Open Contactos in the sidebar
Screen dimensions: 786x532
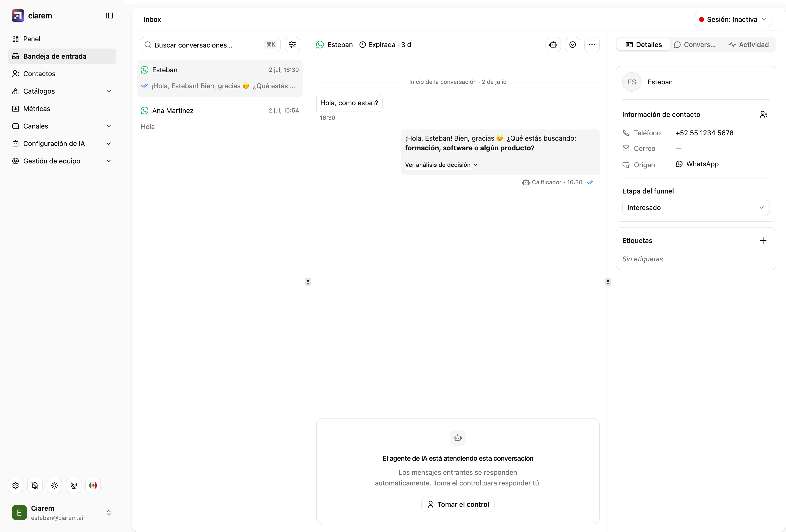click(x=62, y=74)
